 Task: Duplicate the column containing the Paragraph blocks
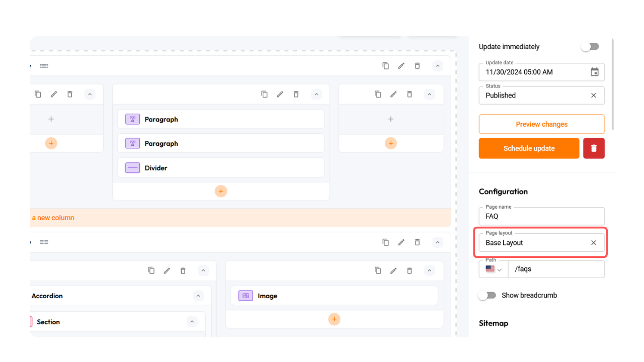click(264, 94)
